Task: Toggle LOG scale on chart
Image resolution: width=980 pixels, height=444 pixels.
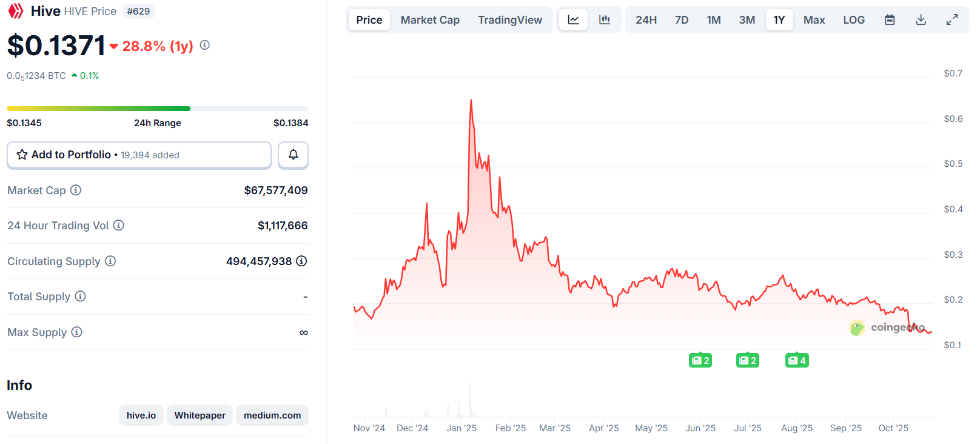Action: (853, 20)
